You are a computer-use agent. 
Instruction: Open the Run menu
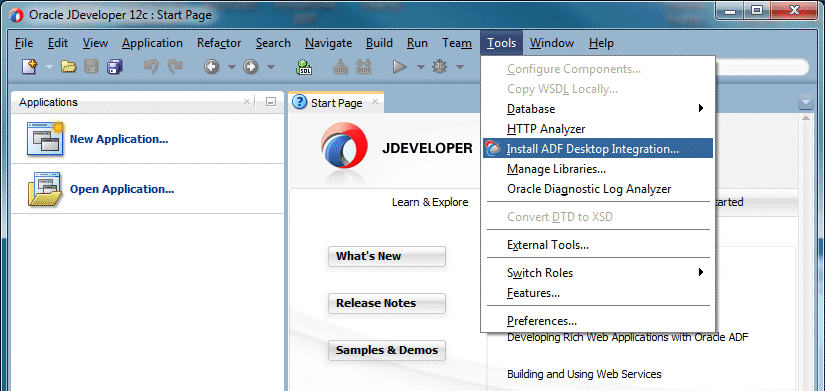(x=417, y=43)
